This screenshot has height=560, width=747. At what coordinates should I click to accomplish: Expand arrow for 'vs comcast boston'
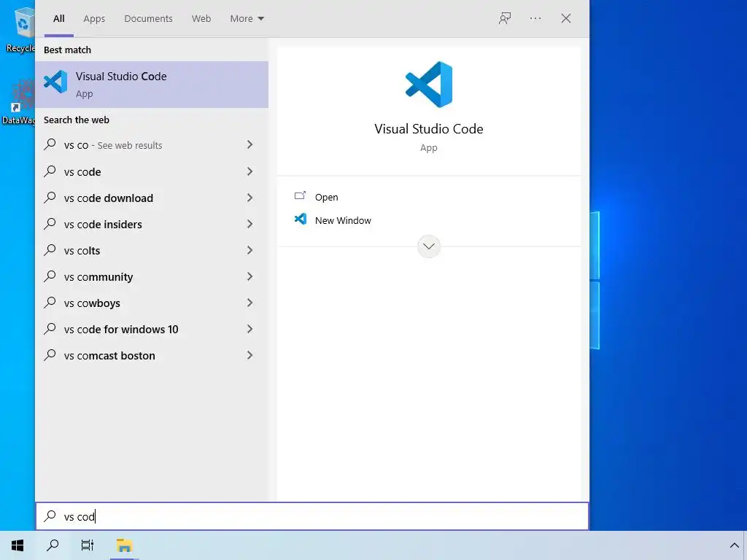pos(249,355)
